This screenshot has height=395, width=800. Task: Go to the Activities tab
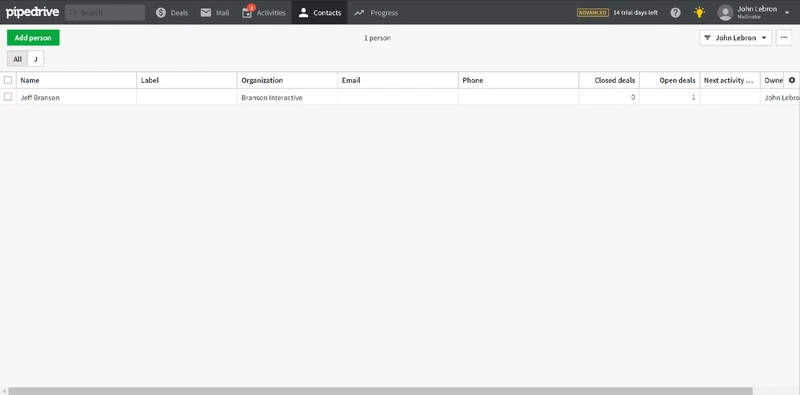(x=264, y=13)
